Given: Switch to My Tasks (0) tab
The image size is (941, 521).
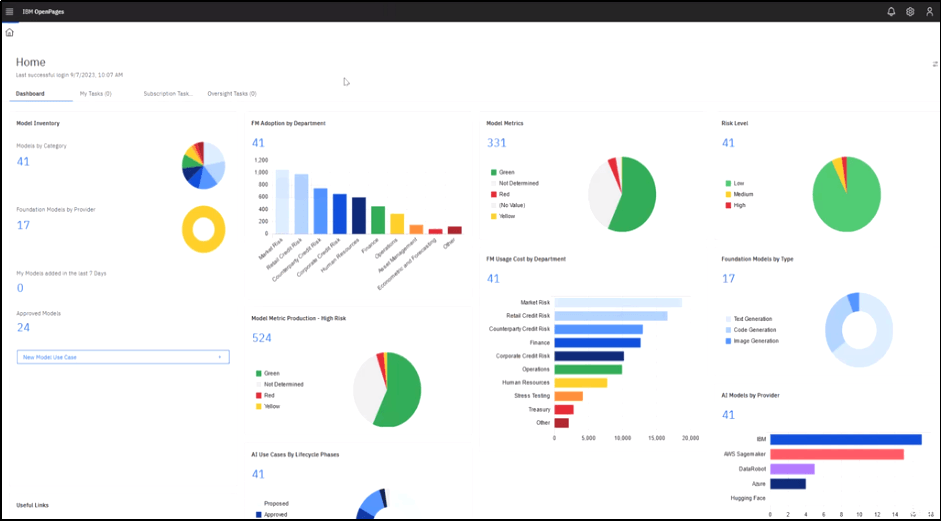Looking at the screenshot, I should tap(95, 94).
